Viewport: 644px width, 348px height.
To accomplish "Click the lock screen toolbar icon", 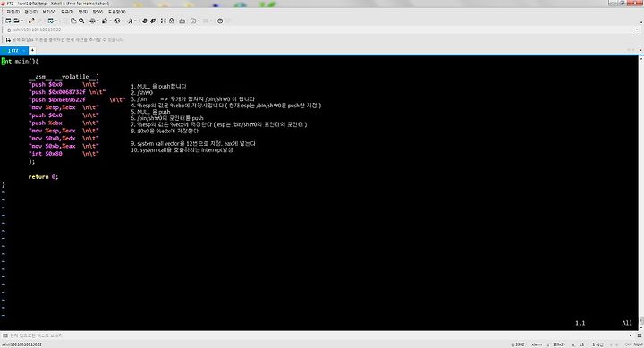I will [172, 21].
